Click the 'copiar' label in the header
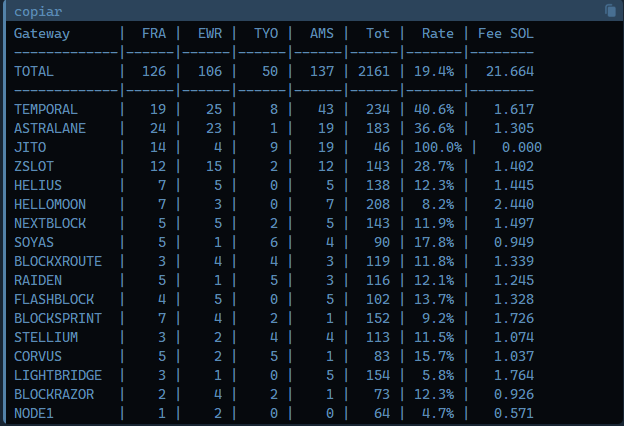Screen dimensions: 624x426 (38, 12)
